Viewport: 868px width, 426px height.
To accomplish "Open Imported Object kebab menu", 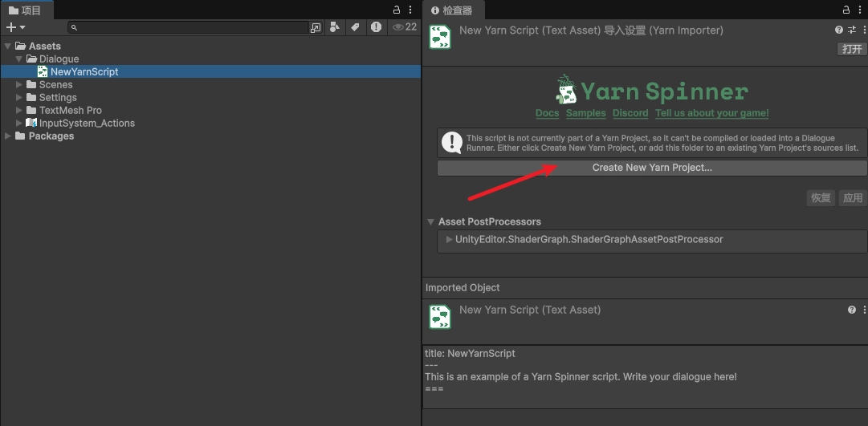I will coord(864,310).
